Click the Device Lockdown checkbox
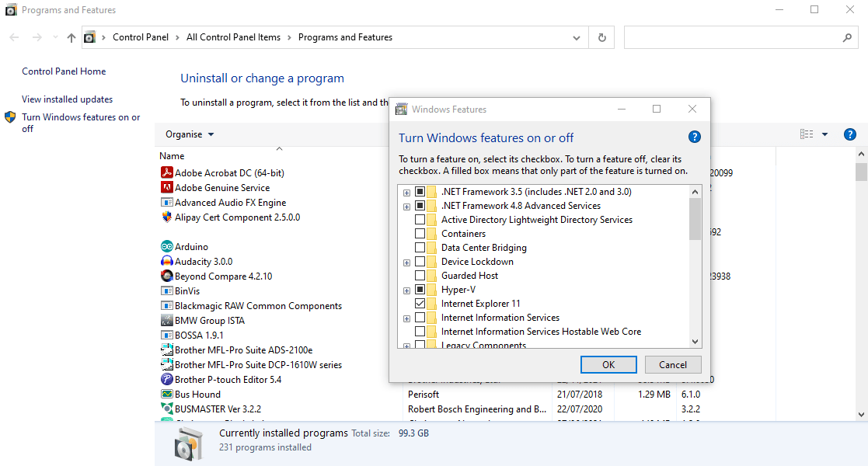 pos(420,261)
